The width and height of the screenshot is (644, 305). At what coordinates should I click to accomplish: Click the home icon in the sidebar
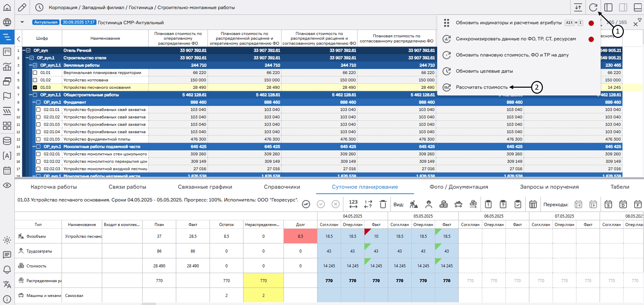7,7
